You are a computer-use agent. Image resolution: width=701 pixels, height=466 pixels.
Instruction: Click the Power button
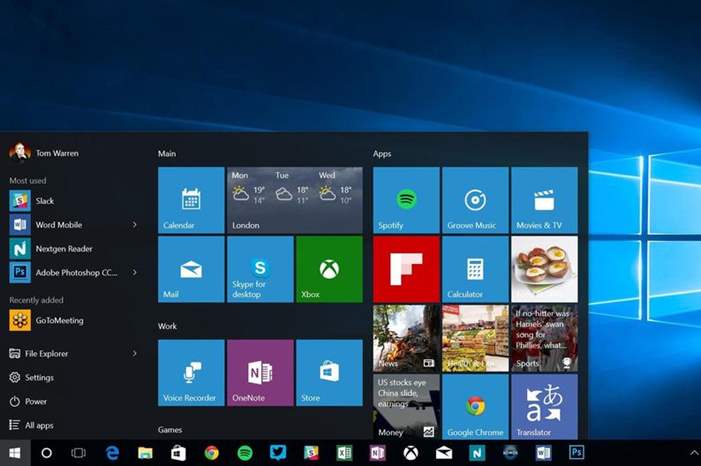pyautogui.click(x=35, y=401)
